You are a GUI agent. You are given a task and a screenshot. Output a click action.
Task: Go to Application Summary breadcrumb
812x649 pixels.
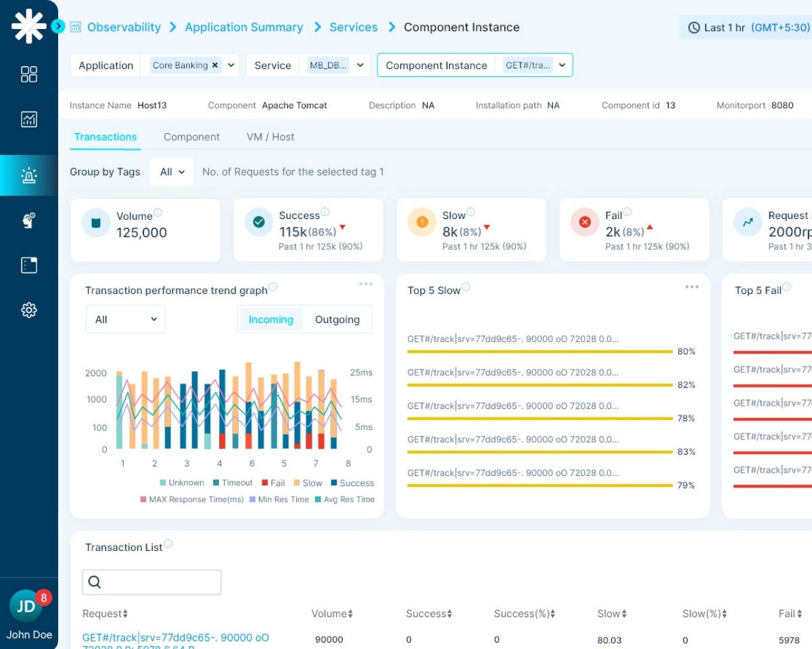point(243,27)
